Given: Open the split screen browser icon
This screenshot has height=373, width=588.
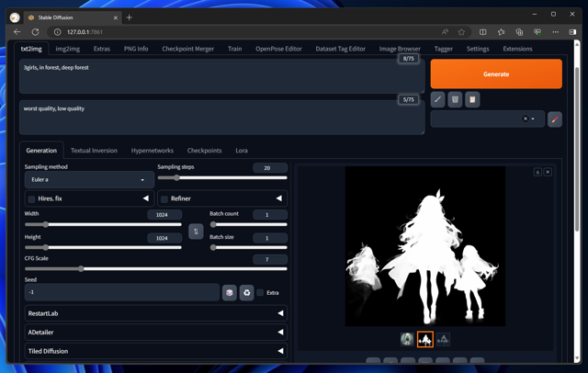Looking at the screenshot, I should tap(483, 32).
